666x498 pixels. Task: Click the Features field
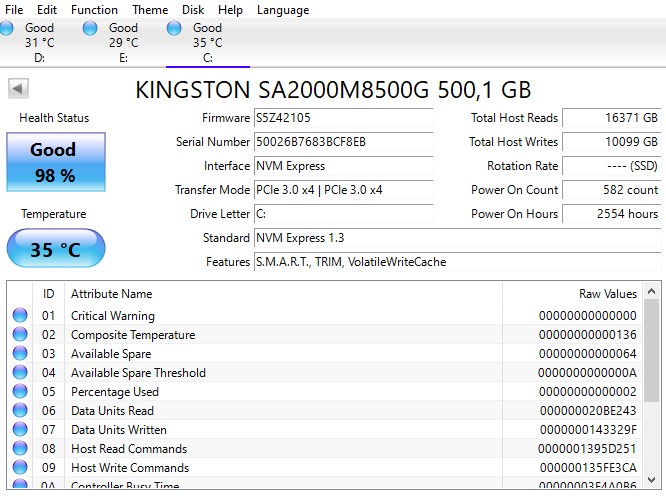457,262
